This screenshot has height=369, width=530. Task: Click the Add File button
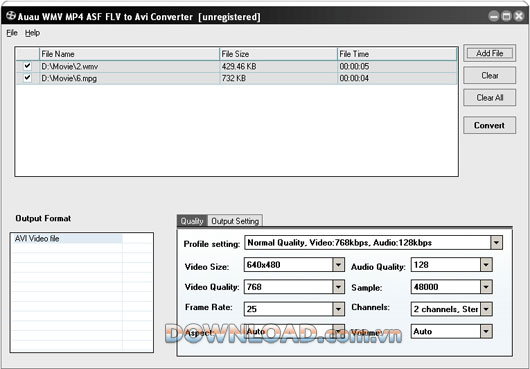click(x=489, y=53)
